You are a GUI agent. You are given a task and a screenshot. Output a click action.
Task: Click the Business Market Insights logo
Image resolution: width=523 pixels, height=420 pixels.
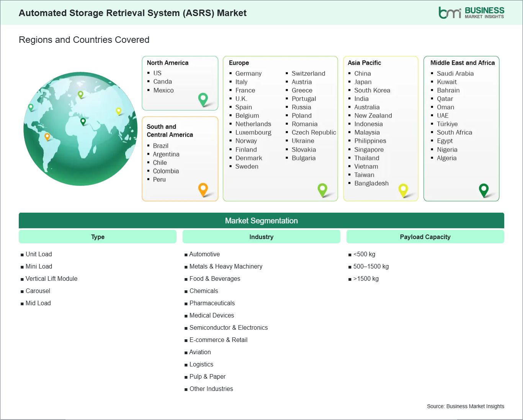click(x=471, y=13)
